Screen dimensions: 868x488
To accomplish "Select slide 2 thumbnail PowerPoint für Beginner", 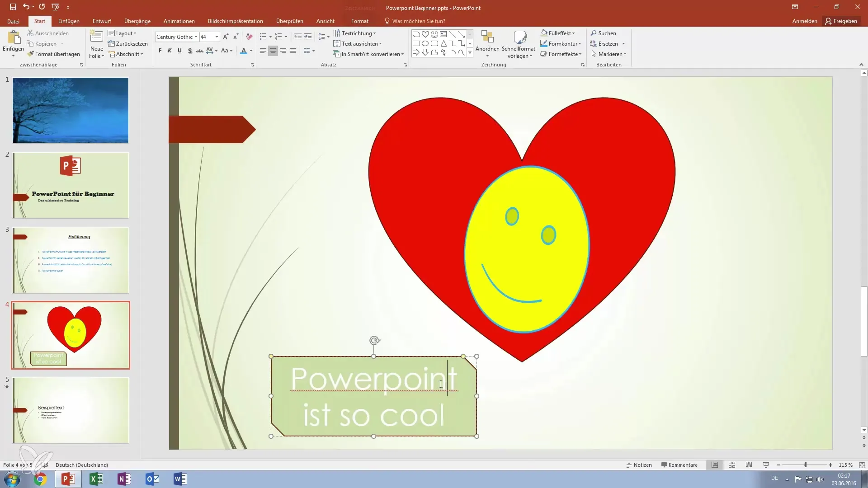I will [71, 185].
